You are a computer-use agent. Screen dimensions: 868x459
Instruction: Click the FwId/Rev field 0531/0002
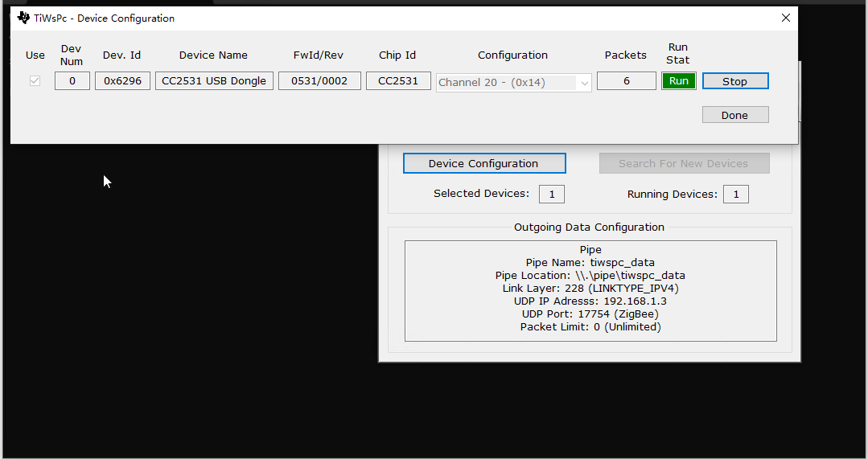pos(319,80)
